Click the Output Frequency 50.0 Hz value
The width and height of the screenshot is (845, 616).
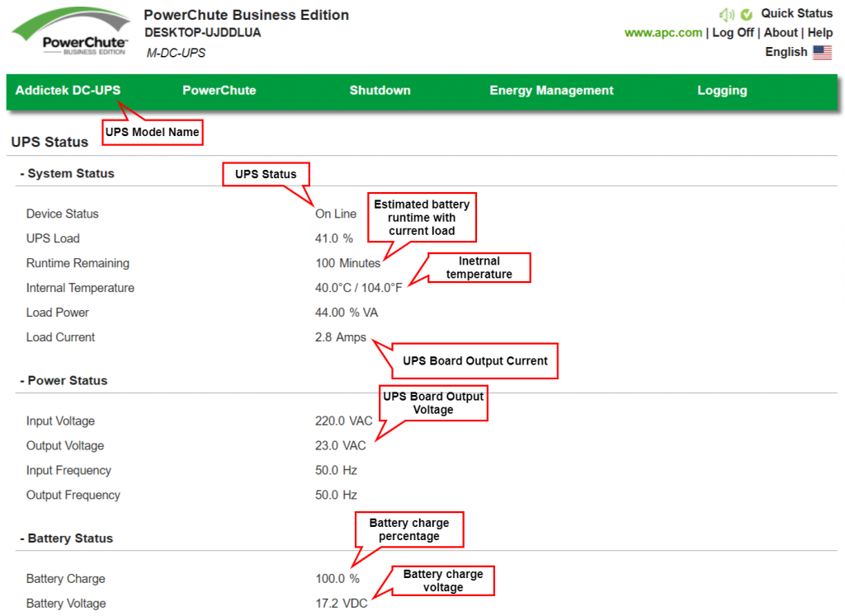(x=337, y=496)
